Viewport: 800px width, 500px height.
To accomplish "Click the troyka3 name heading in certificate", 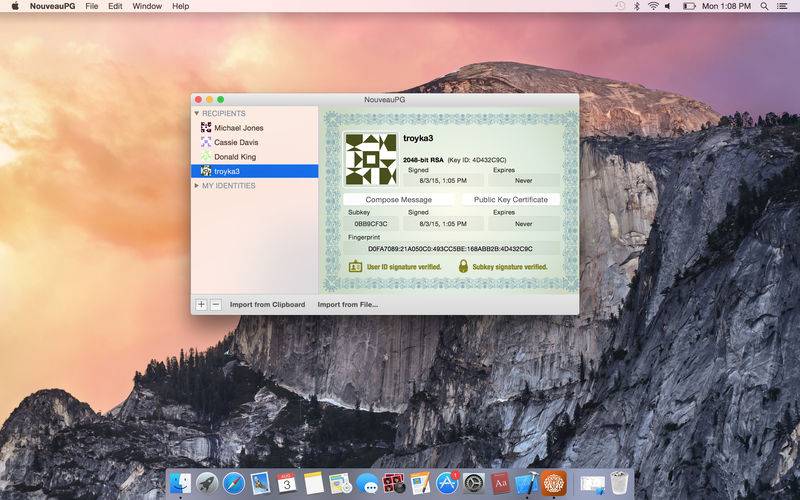I will tap(418, 138).
